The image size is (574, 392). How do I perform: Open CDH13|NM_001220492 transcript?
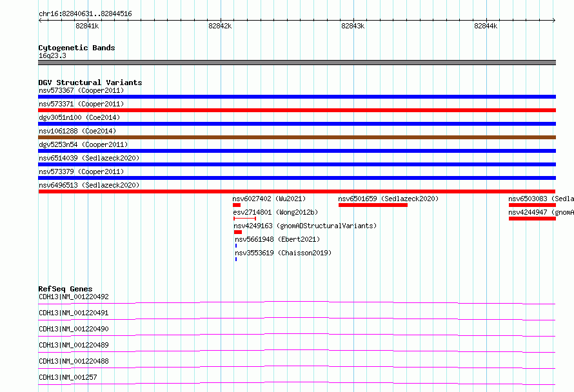(x=74, y=297)
